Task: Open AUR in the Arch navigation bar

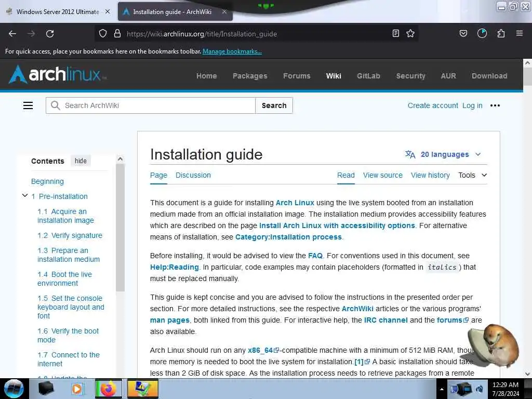Action: coord(448,76)
